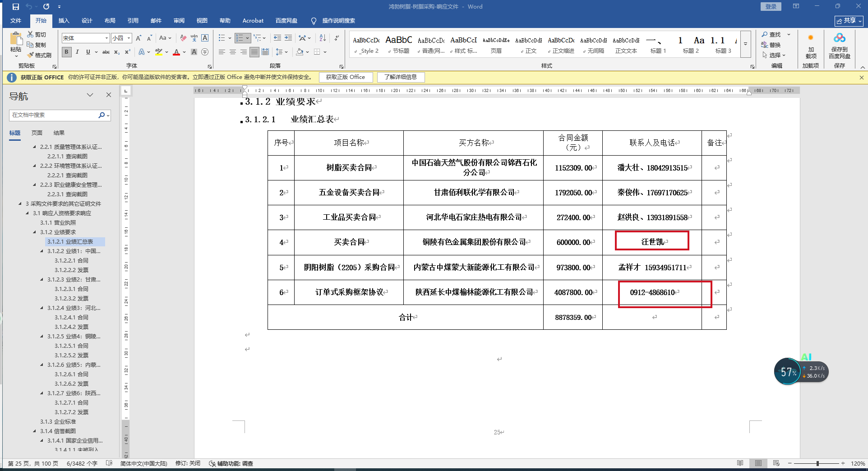The image size is (868, 471).
Task: Apply character shading icon
Action: (194, 52)
